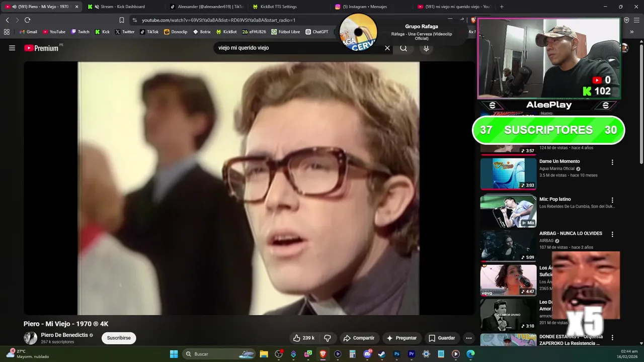Viewport: 644px width, 362px height.
Task: Open the 'AIRBAG - NUNCA LO OLVIDES' title
Action: pos(571,233)
